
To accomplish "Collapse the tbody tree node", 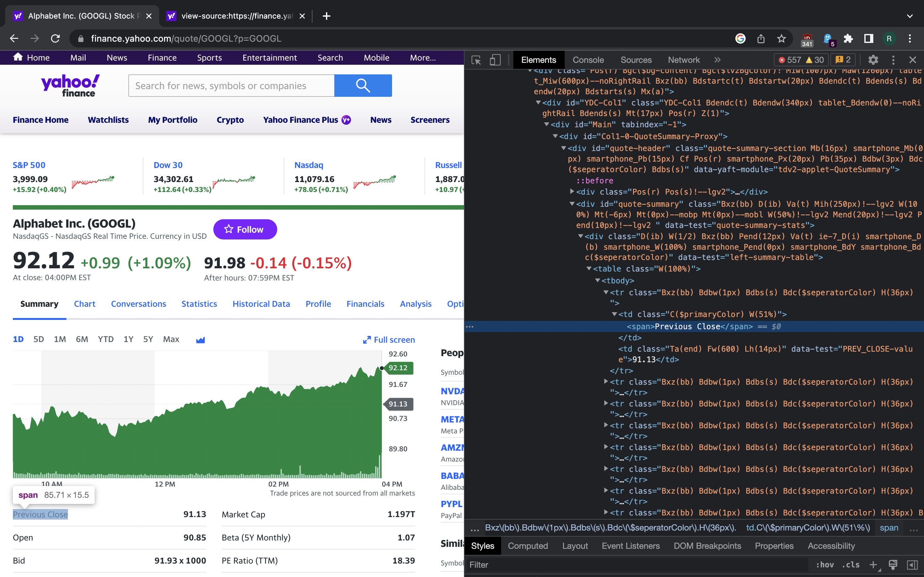I will click(597, 280).
